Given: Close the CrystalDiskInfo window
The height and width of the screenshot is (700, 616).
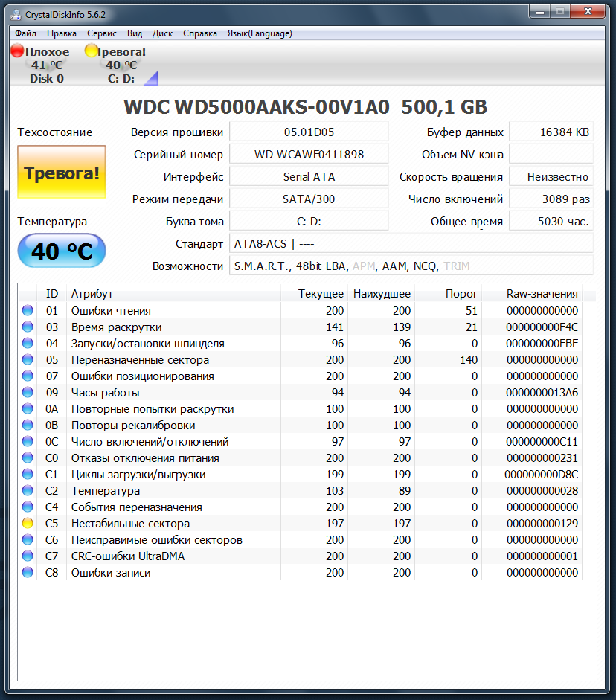Looking at the screenshot, I should coord(588,12).
